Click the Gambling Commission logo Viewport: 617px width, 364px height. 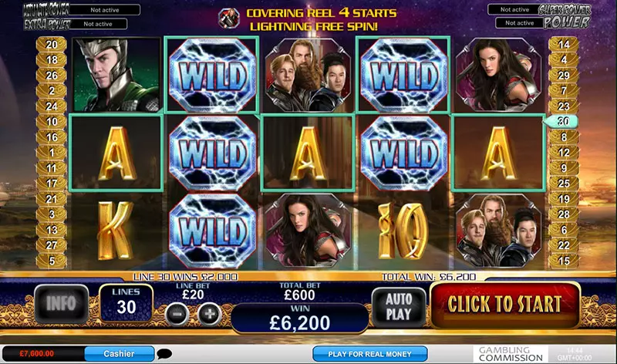click(x=511, y=354)
